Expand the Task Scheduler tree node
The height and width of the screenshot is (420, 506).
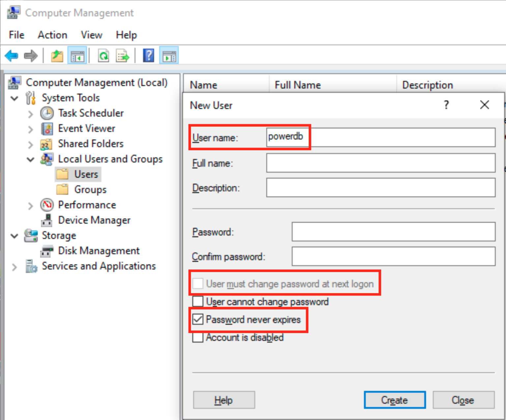30,113
